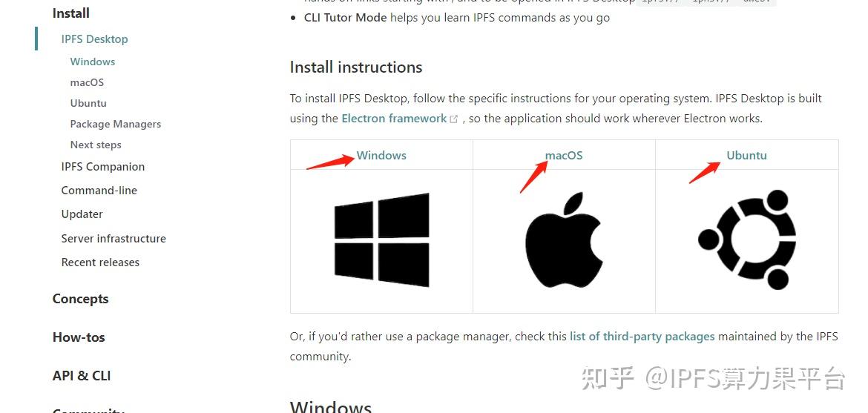Click the Apple logo icon

(564, 240)
